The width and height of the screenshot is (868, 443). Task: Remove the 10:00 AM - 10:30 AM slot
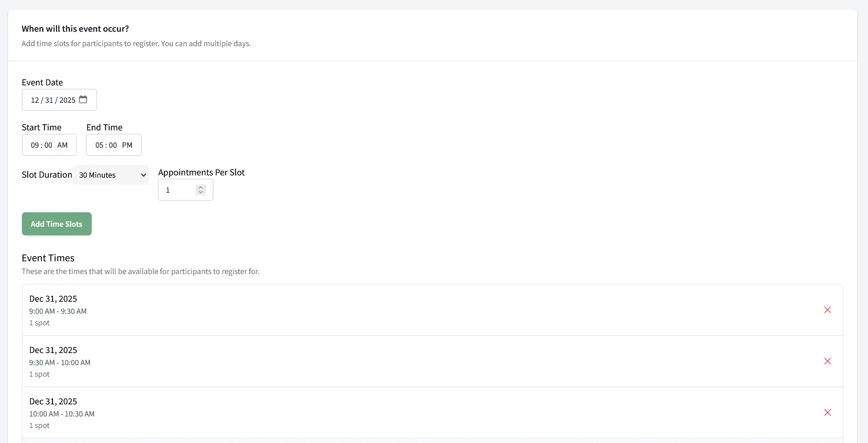click(827, 412)
